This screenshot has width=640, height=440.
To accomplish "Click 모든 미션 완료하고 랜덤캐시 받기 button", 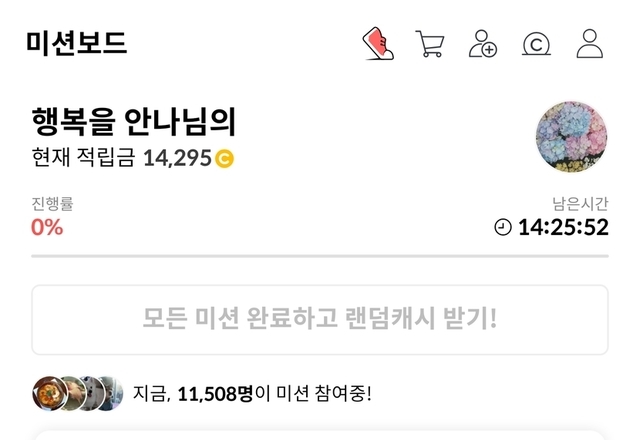I will [320, 320].
